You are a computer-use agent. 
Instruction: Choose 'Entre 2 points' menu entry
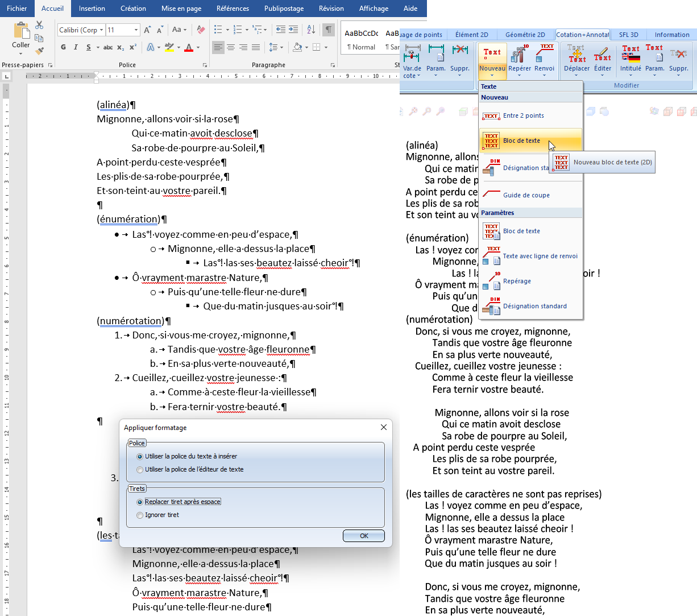pos(530,115)
